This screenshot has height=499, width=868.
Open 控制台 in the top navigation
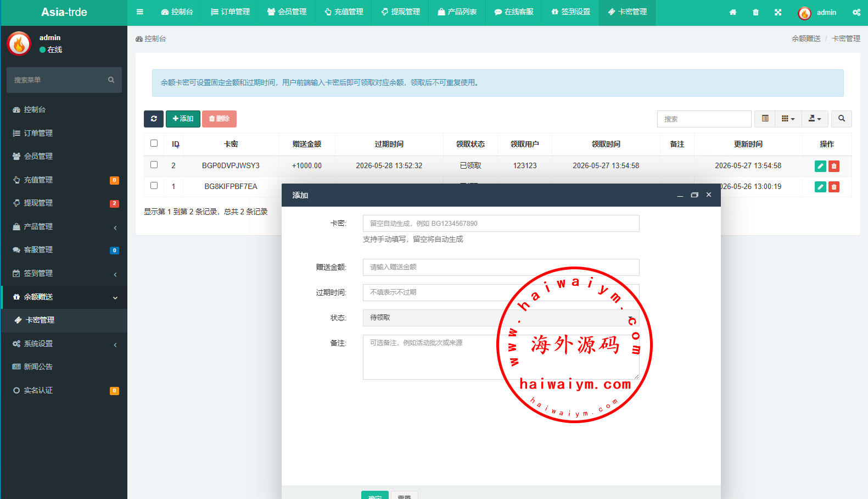[x=177, y=12]
